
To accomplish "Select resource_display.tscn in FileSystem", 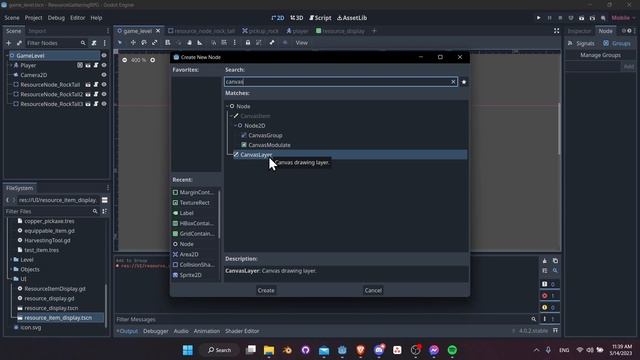I will tap(51, 308).
